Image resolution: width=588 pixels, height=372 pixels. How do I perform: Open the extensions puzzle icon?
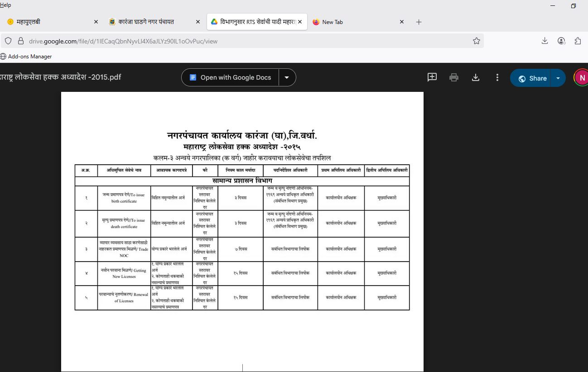(x=578, y=41)
